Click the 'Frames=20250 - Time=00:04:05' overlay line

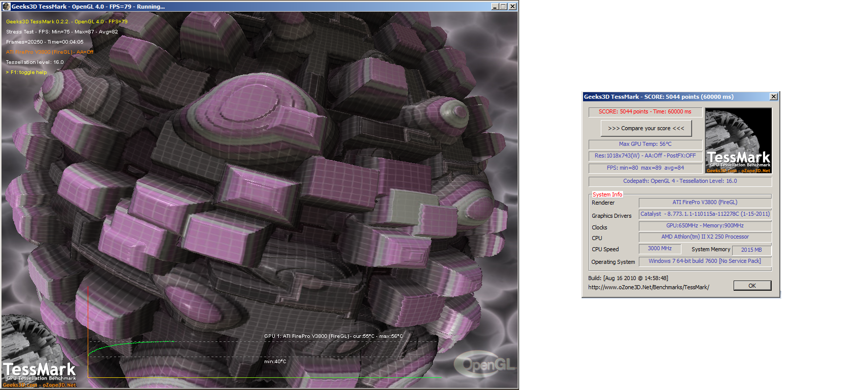click(x=45, y=42)
